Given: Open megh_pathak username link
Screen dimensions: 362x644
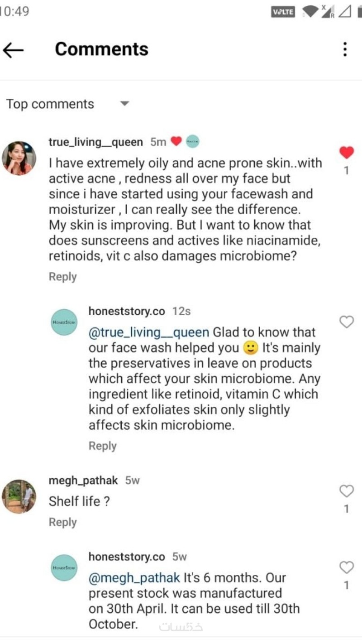Looking at the screenshot, I should 83,480.
